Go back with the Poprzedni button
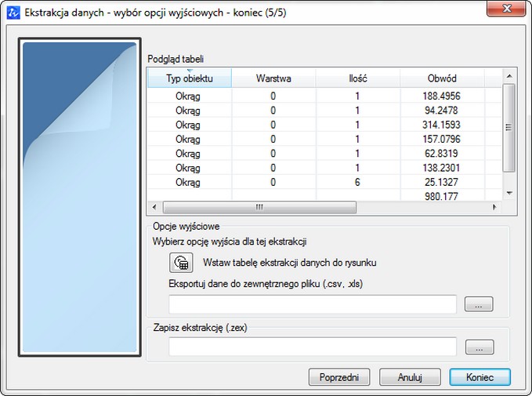This screenshot has height=396, width=532. click(x=339, y=377)
